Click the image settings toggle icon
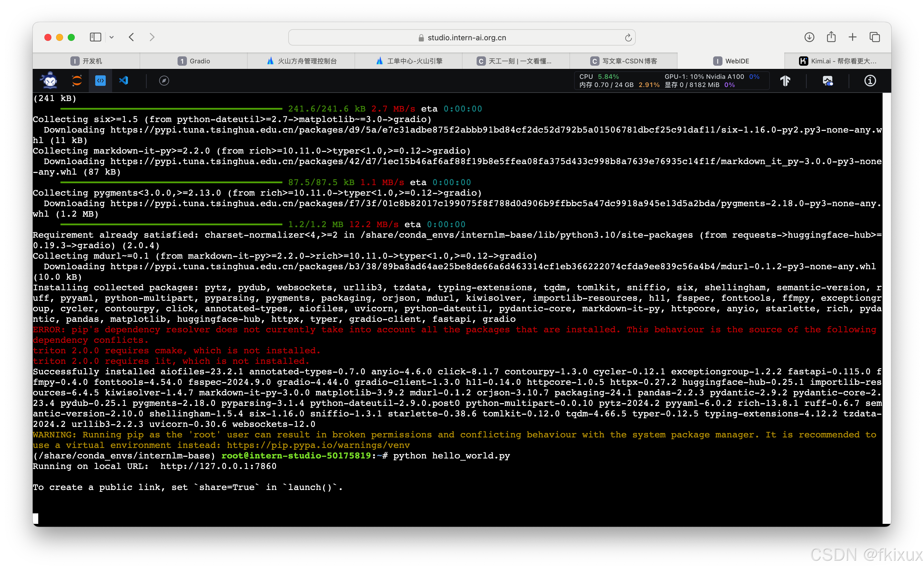924x570 pixels. [x=828, y=81]
